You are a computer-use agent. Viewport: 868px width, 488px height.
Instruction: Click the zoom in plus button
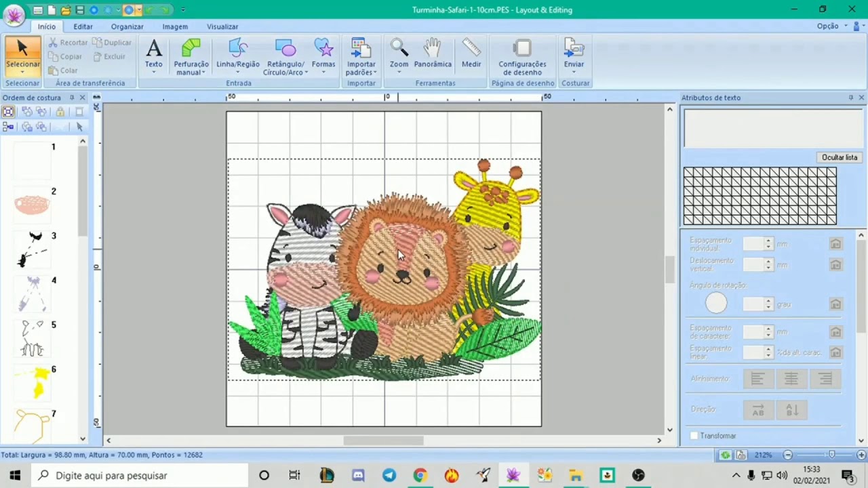(x=861, y=455)
